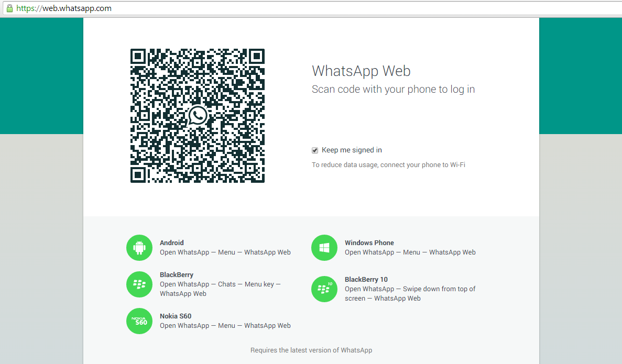Click Scan code with your phone text

(x=393, y=89)
